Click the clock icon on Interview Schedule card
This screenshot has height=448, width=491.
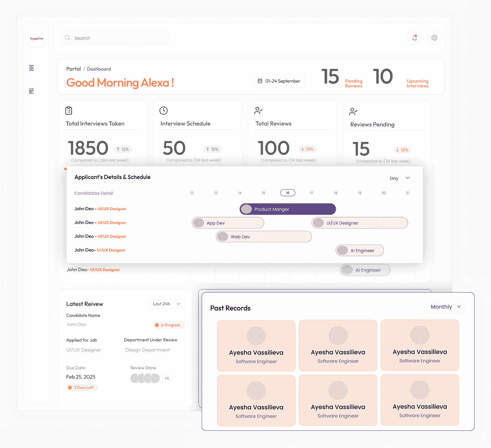click(163, 111)
